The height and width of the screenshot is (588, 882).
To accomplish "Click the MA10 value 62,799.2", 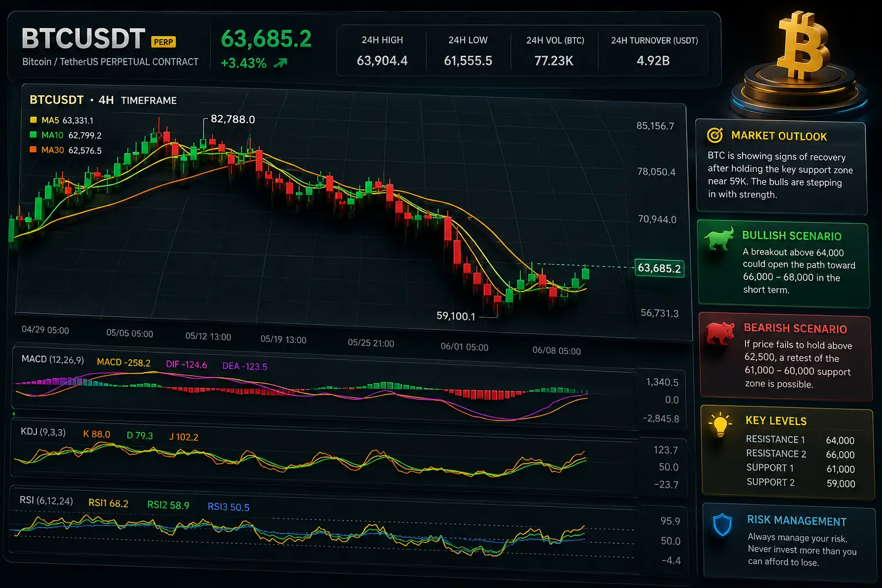I will (x=85, y=136).
